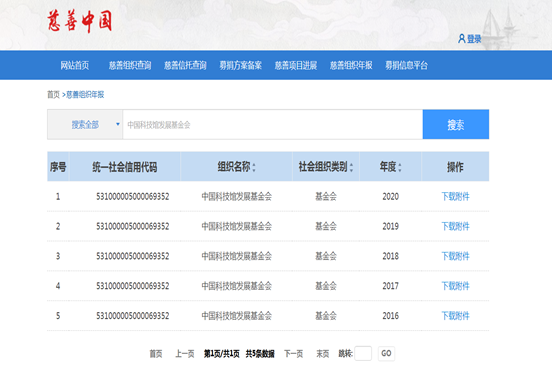Click the 统一社会信用代码 column header
The height and width of the screenshot is (368, 552).
tap(125, 167)
